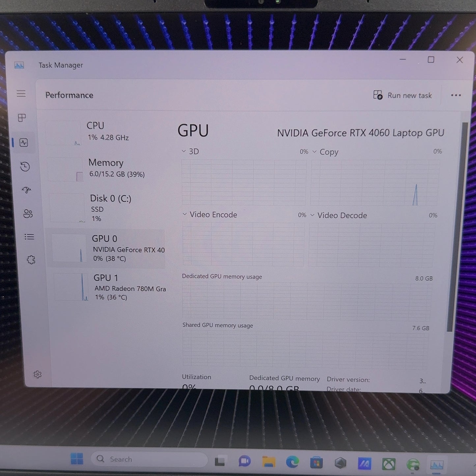Viewport: 476px width, 476px height.
Task: Click the NVIDIA GeForce RTX 4060 Laptop GPU title
Action: point(361,133)
